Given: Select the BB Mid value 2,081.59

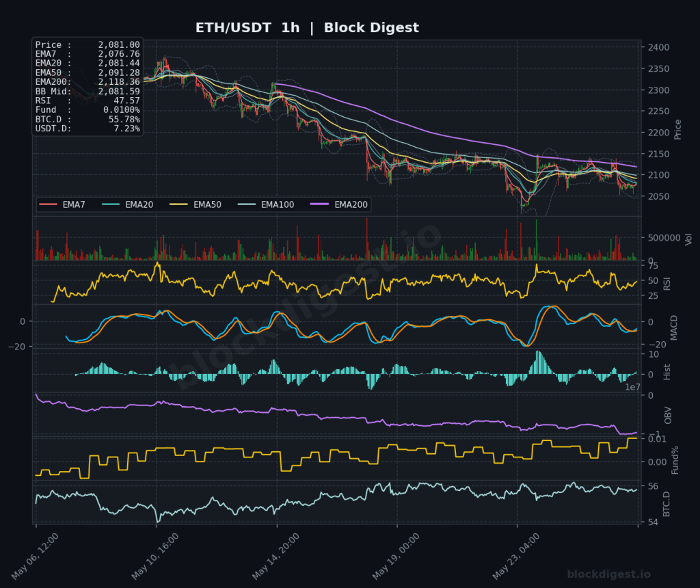Looking at the screenshot, I should click(119, 92).
